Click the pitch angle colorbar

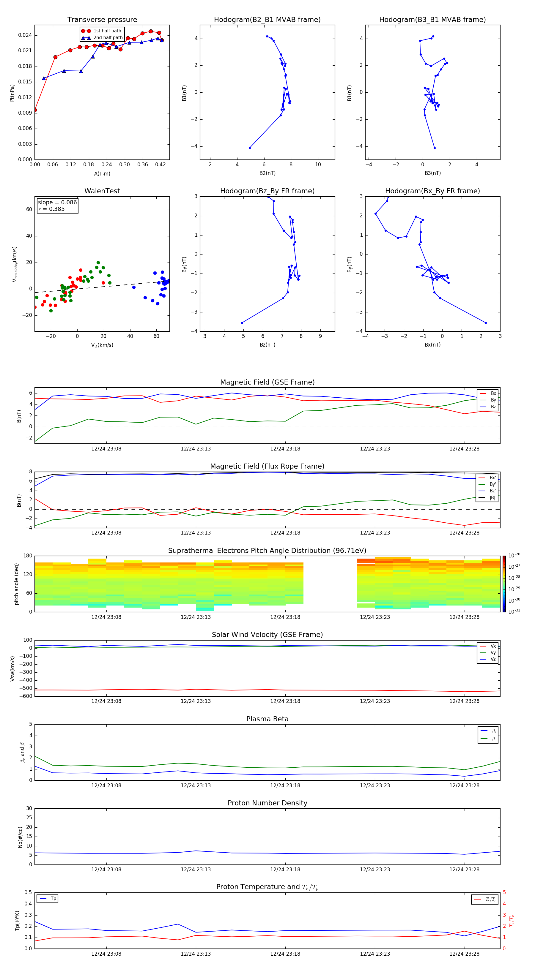click(x=504, y=584)
